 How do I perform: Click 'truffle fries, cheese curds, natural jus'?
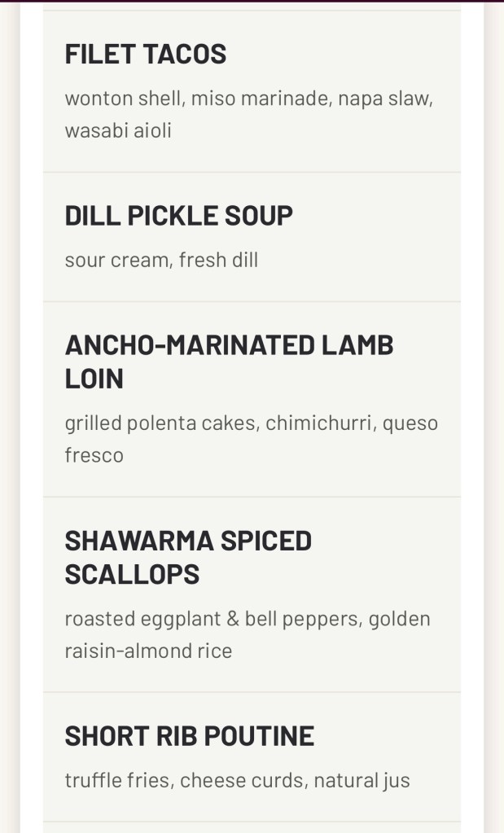click(237, 781)
